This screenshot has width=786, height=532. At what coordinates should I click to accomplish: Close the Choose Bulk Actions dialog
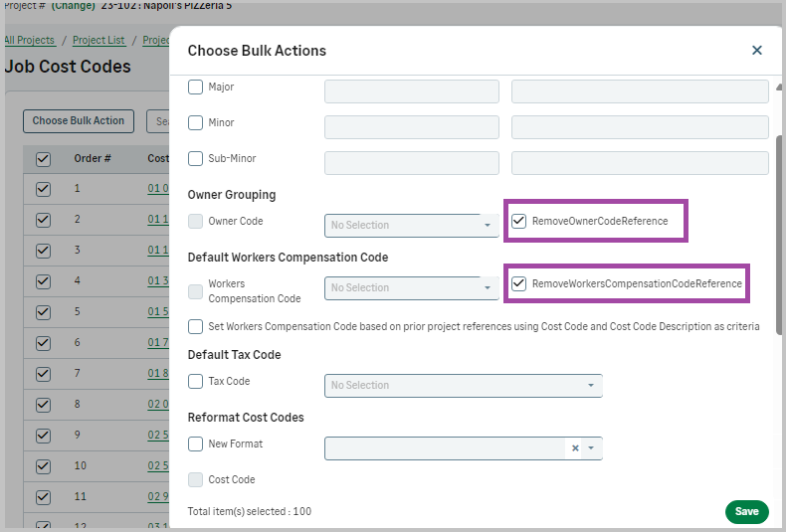point(757,50)
